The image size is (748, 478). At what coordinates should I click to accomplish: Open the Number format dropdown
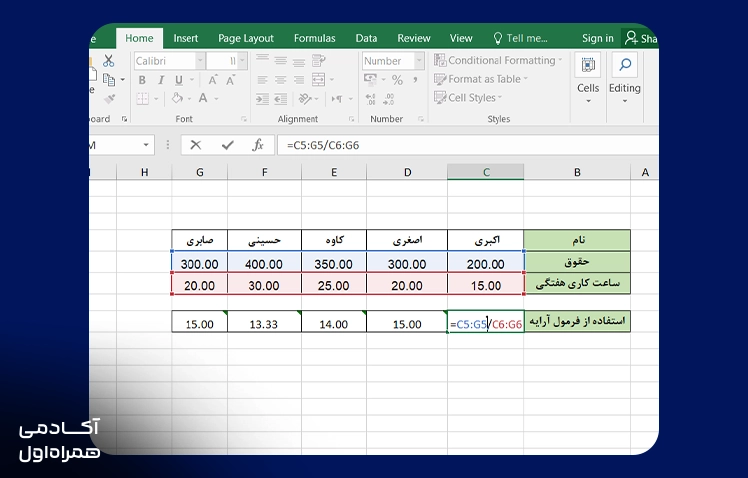[419, 61]
